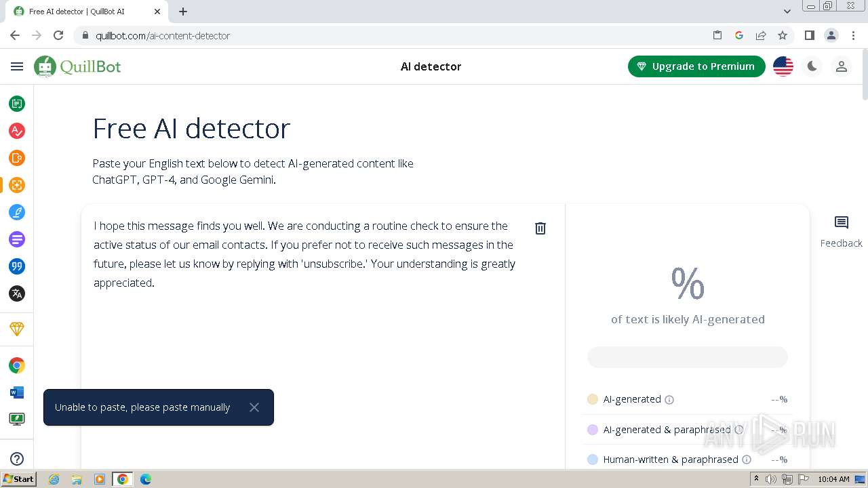Image resolution: width=868 pixels, height=488 pixels.
Task: Click the 'AI detector' page heading
Action: 431,66
